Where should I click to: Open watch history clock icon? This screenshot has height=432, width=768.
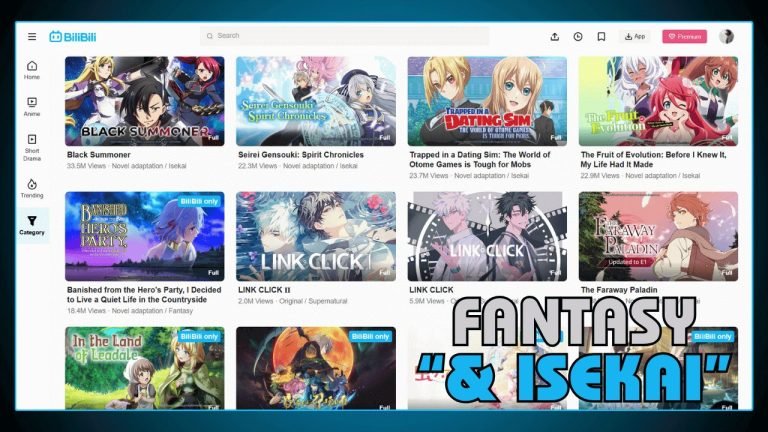click(578, 37)
